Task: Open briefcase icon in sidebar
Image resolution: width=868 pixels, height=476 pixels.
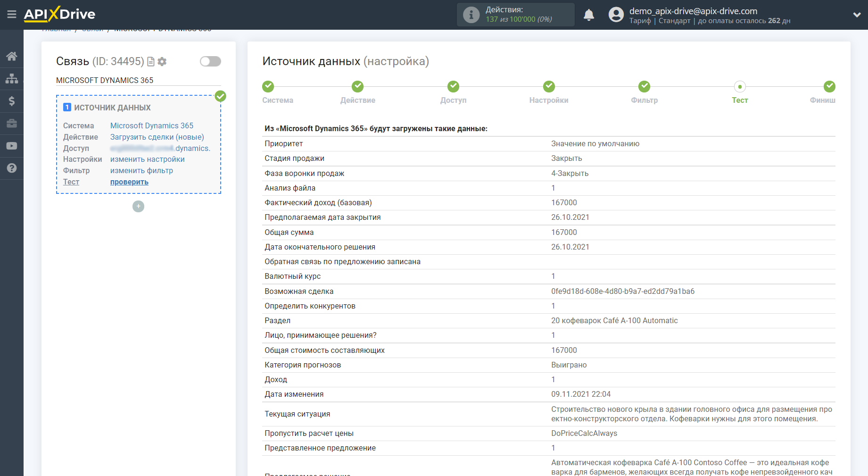Action: tap(12, 123)
